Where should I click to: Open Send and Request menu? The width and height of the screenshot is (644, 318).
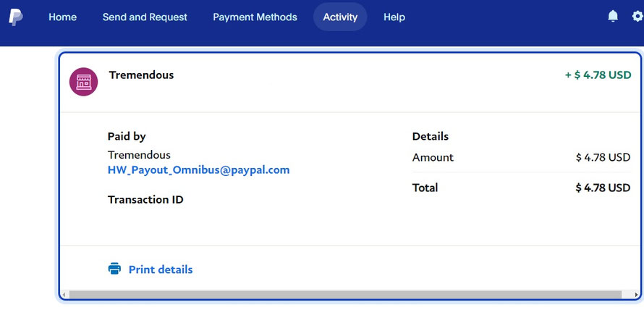pos(145,17)
